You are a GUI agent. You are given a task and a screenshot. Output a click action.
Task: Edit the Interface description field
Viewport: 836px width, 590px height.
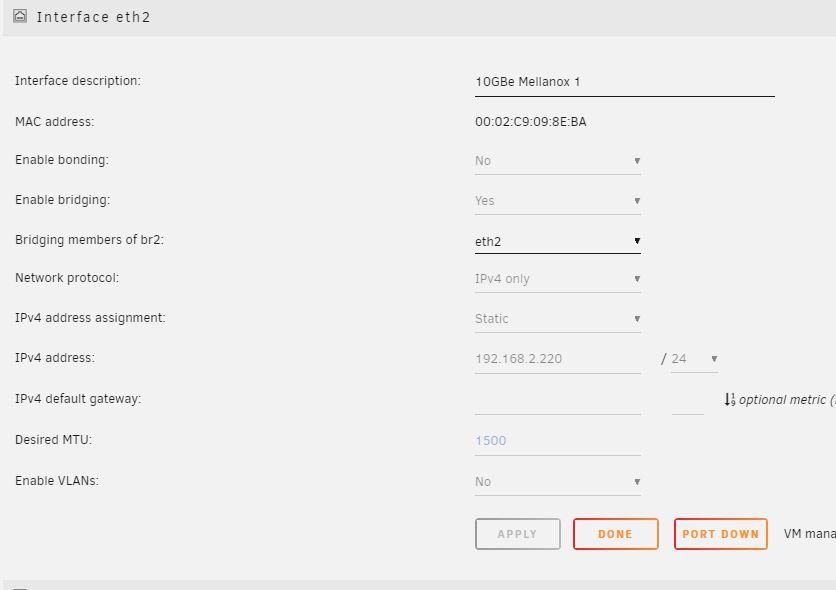point(624,82)
